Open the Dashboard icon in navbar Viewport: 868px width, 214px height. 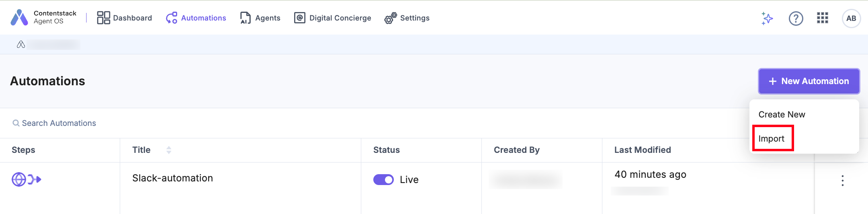tap(103, 18)
